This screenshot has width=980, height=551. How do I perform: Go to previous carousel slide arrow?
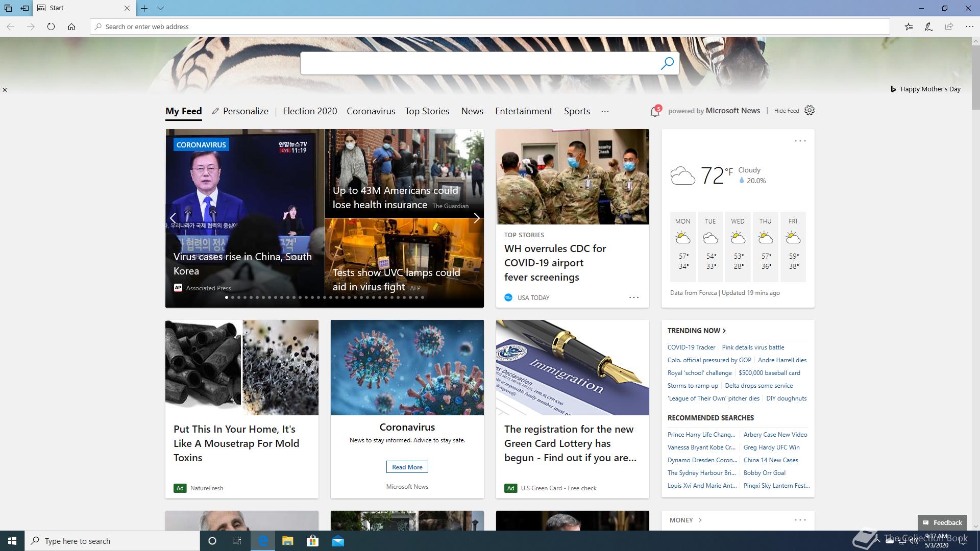[173, 218]
